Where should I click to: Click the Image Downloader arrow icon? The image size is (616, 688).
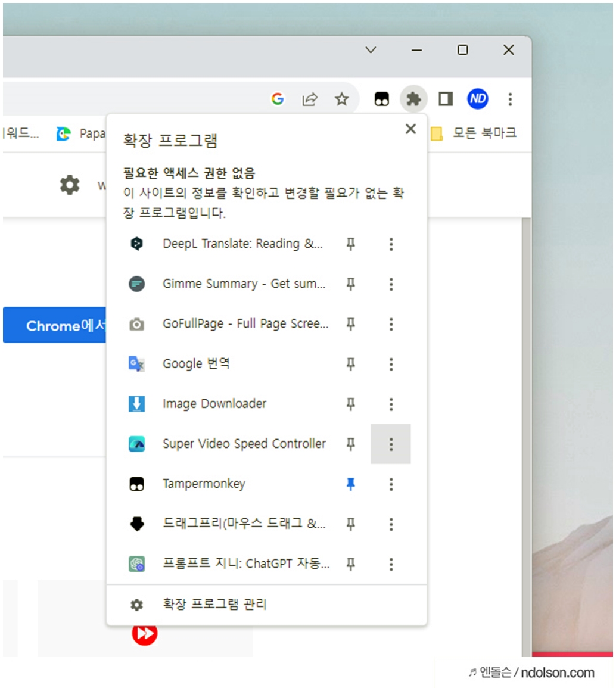pyautogui.click(x=137, y=404)
